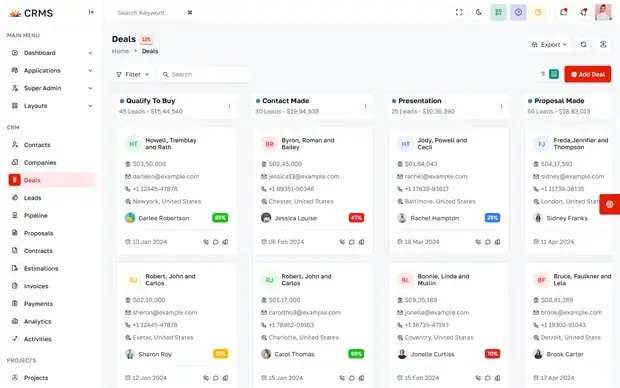
Task: Open the Export dropdown
Action: click(549, 45)
